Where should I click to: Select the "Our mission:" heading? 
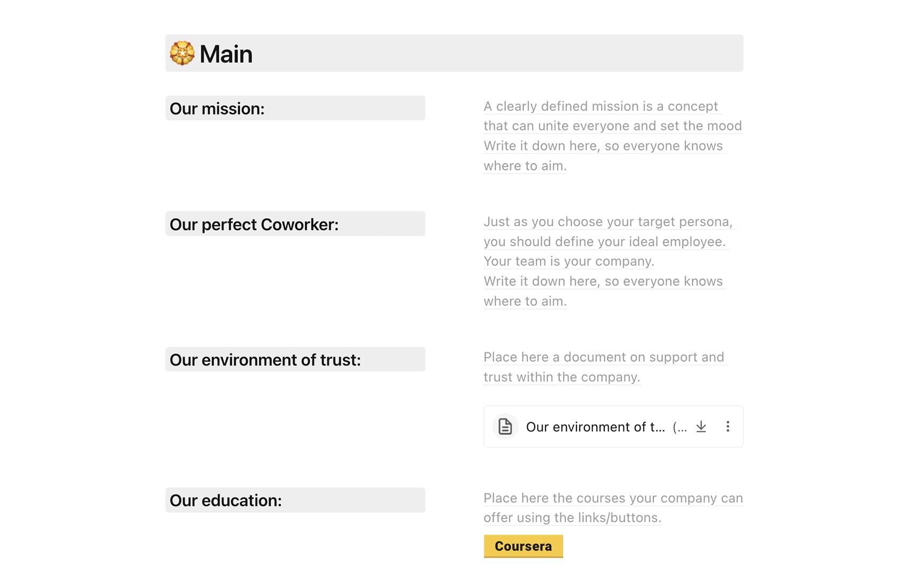point(217,109)
